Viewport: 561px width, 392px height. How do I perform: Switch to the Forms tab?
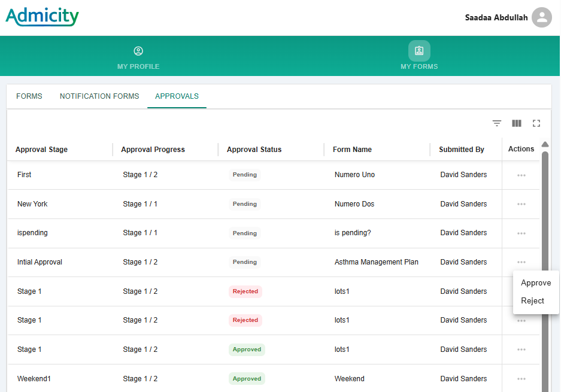tap(29, 96)
